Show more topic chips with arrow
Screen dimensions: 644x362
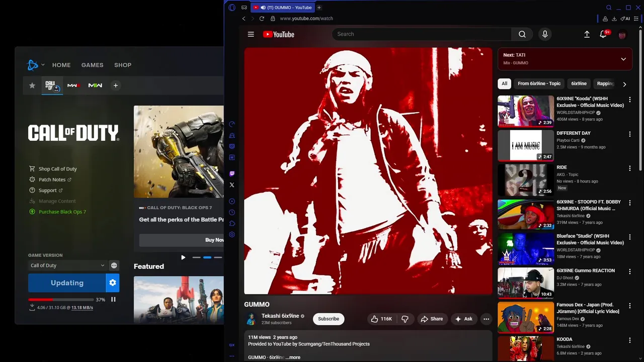[624, 84]
